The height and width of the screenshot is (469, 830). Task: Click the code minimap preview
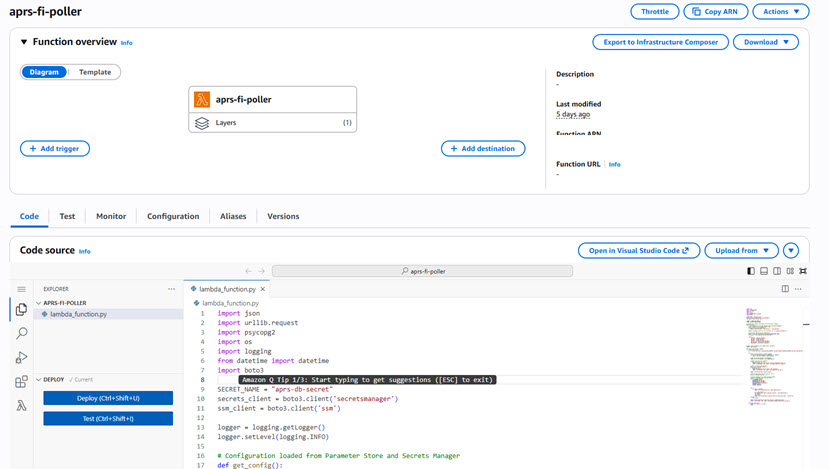769,340
